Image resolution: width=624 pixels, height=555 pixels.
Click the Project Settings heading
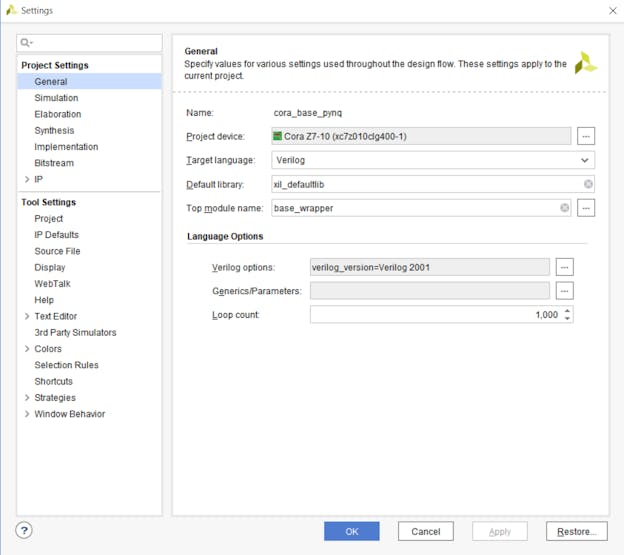(x=55, y=65)
